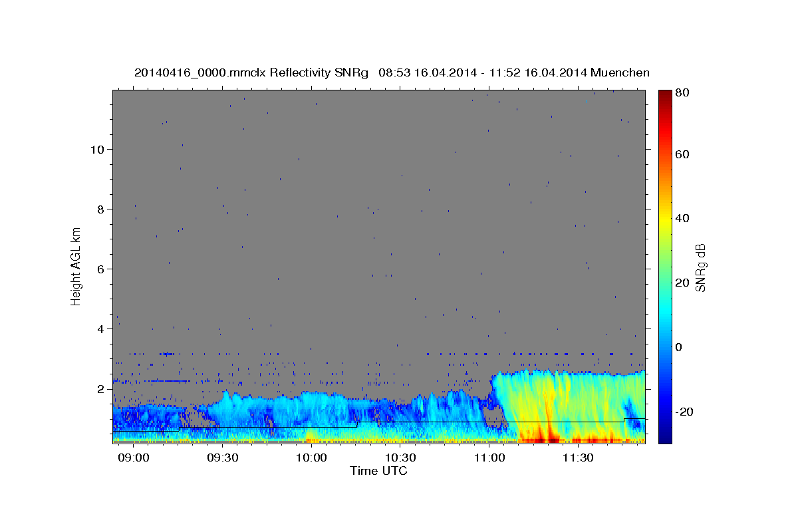Click the '09:30' time tick label
The image size is (798, 532).
(x=223, y=458)
